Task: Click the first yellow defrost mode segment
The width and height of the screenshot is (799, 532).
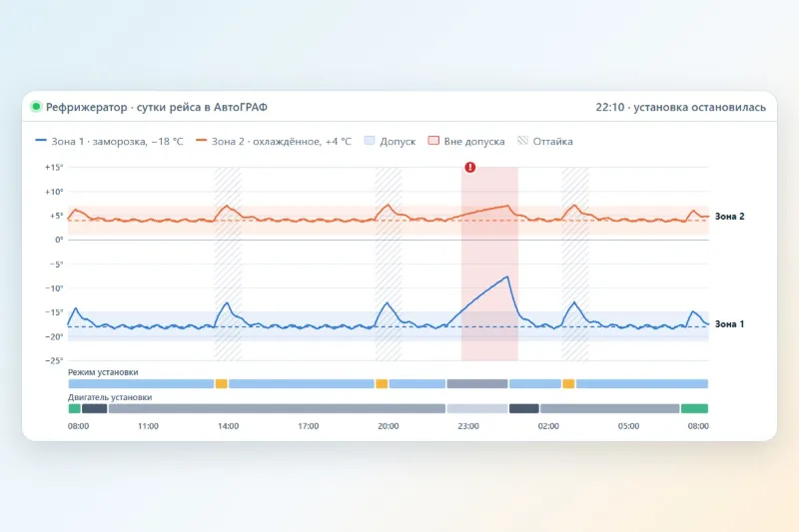Action: [221, 383]
